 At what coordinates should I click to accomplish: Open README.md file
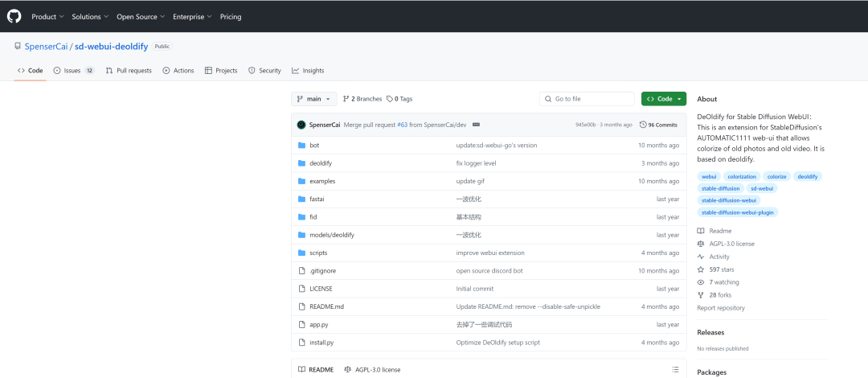[x=326, y=306]
